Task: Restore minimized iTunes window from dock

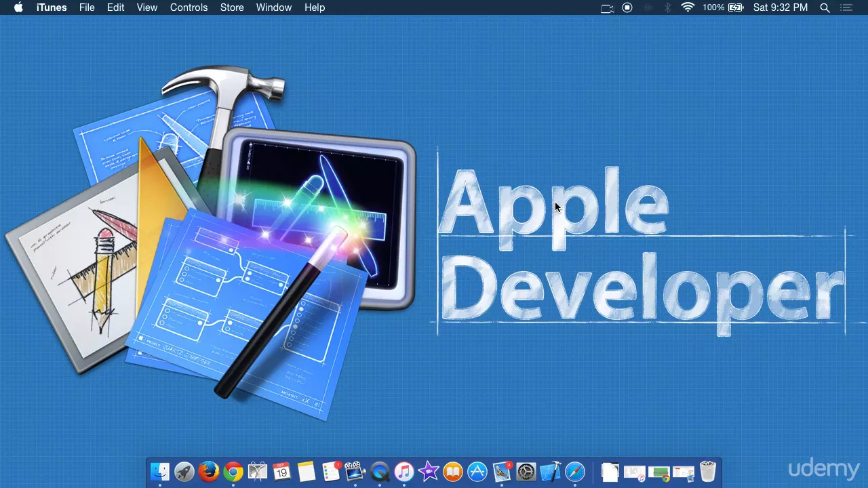Action: [x=634, y=473]
